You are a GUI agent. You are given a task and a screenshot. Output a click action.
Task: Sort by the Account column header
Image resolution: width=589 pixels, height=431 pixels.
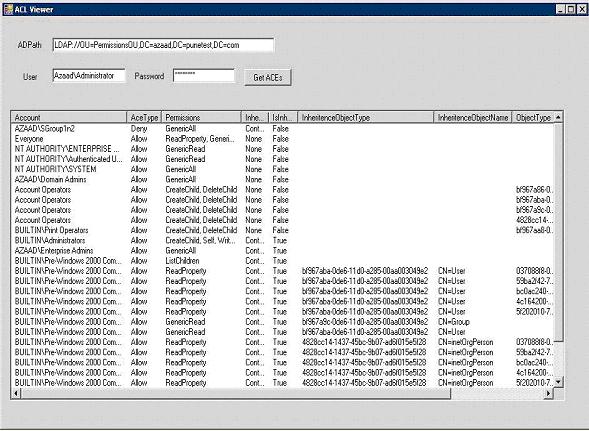point(69,118)
